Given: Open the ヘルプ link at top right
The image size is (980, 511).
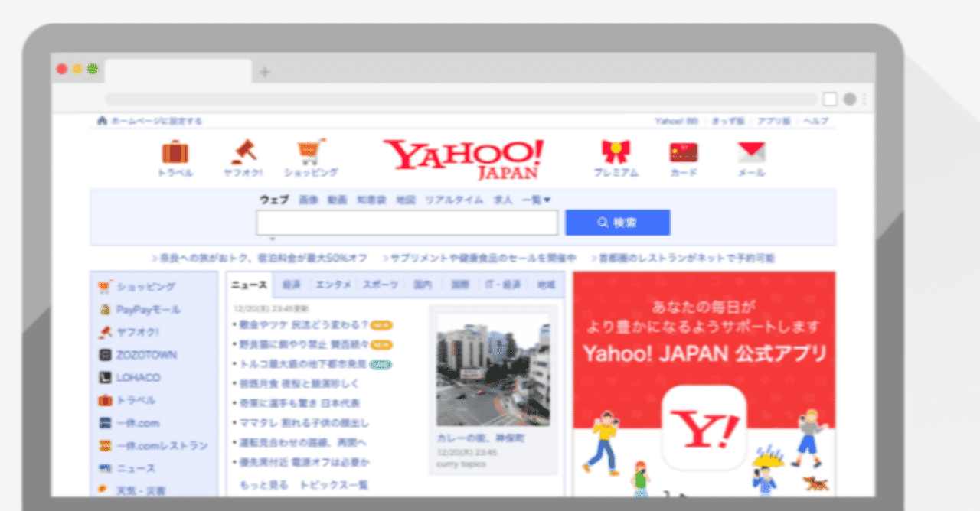Looking at the screenshot, I should coord(815,121).
